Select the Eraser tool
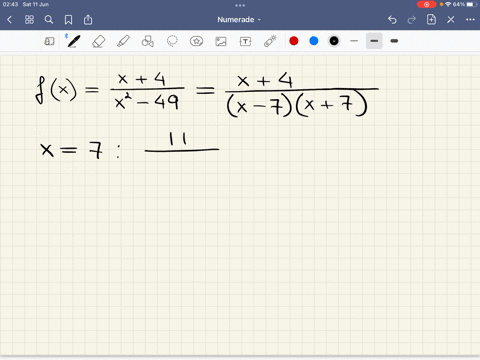This screenshot has height=360, width=480. (99, 41)
